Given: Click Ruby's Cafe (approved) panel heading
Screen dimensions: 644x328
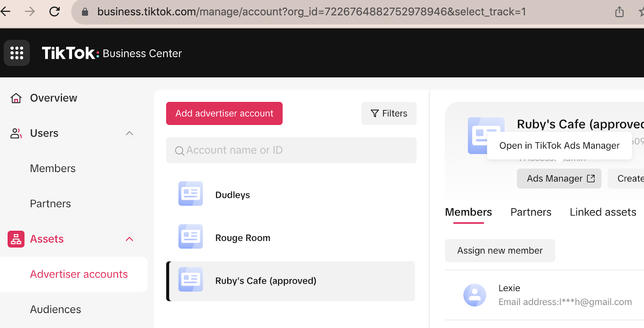Looking at the screenshot, I should (x=580, y=124).
